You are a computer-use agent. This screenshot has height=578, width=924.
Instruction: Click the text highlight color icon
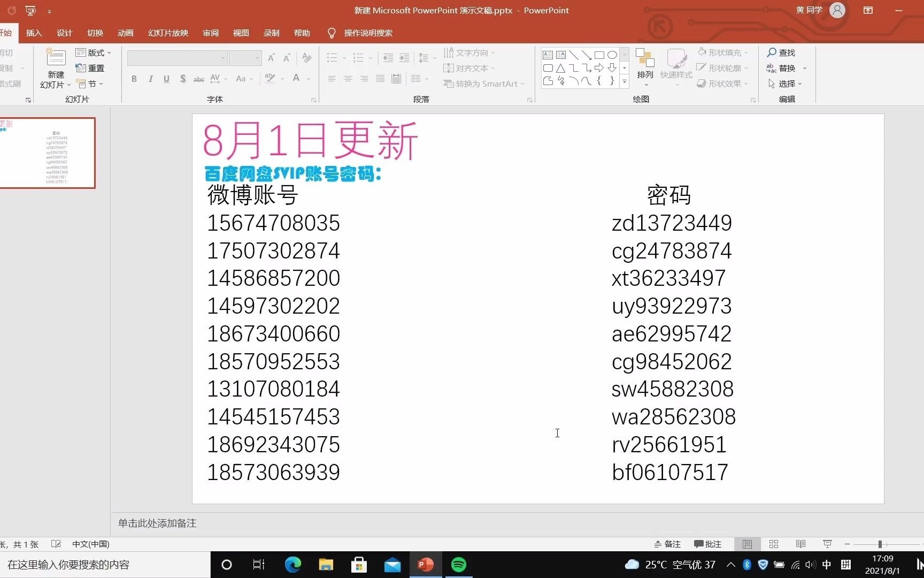(270, 78)
